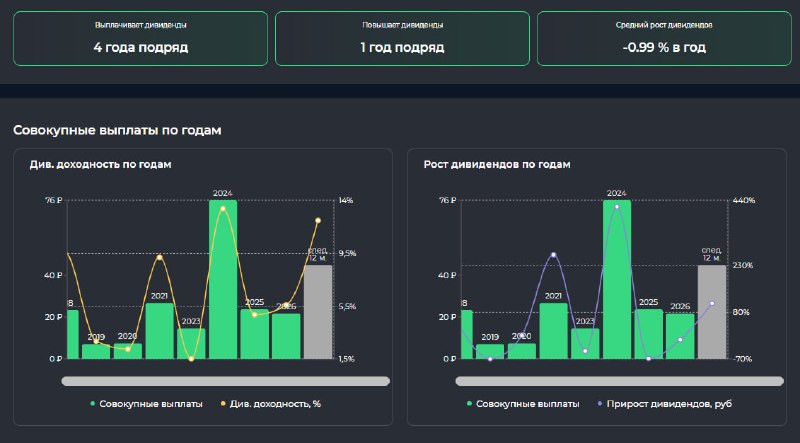Click the yellow 2024 yield data point

(223, 209)
